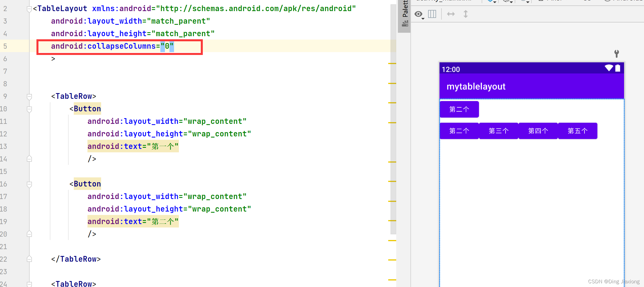The width and height of the screenshot is (644, 287).
Task: Open the View Options eye dropdown
Action: 419,14
